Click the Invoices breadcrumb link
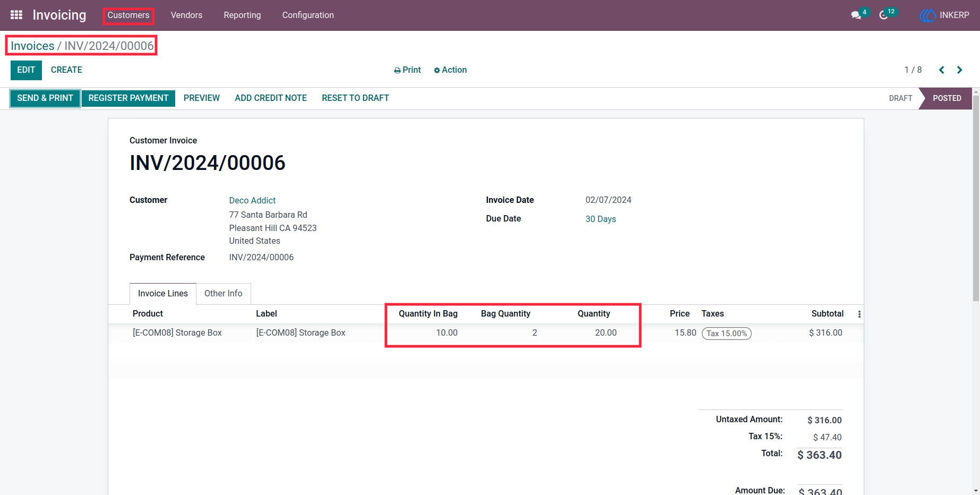 pyautogui.click(x=32, y=46)
